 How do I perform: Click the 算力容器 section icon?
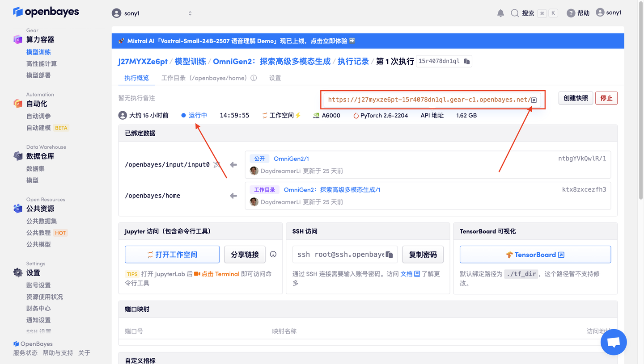[x=18, y=40]
